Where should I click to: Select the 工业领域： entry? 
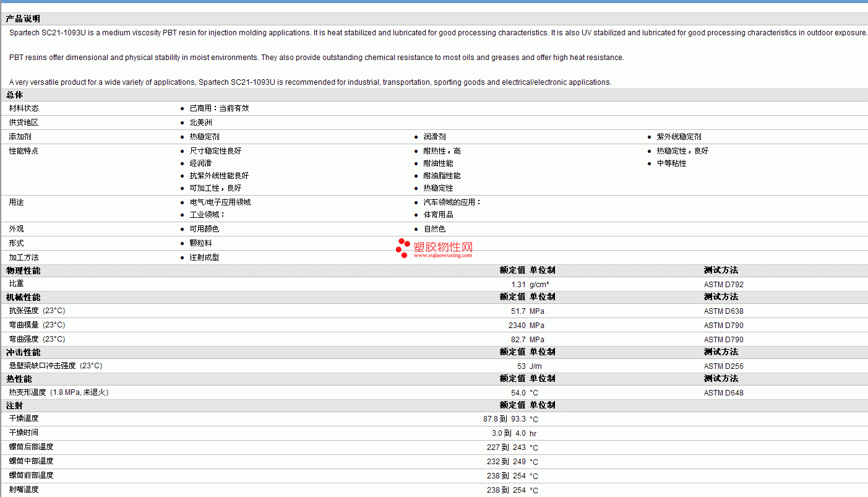click(207, 215)
